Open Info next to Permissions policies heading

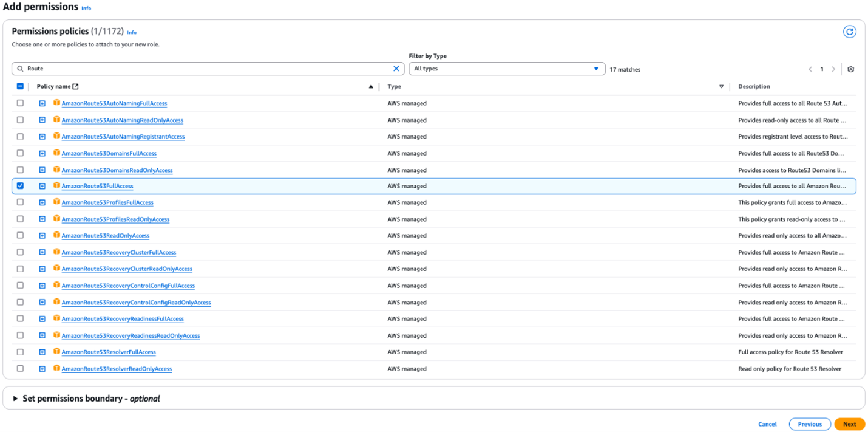(x=132, y=32)
